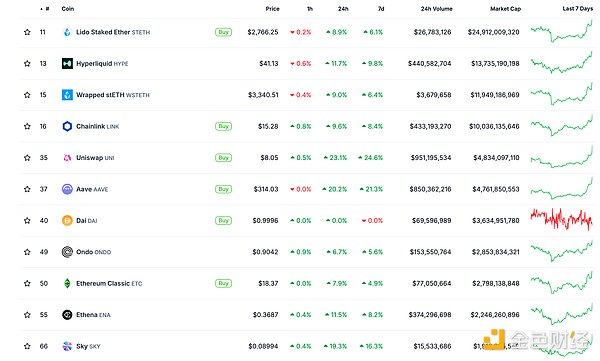The width and height of the screenshot is (600, 361).
Task: Click the Chainlink hexagon logo
Action: (67, 126)
